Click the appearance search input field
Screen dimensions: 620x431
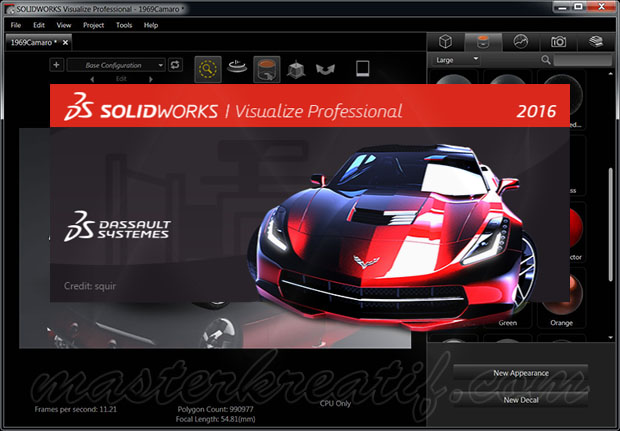[582, 60]
